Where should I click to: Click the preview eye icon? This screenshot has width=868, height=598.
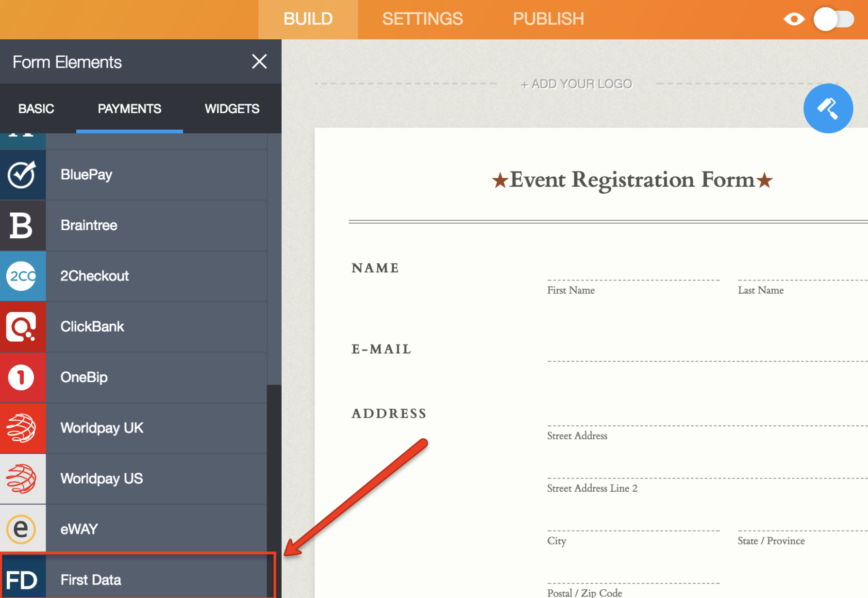coord(794,19)
